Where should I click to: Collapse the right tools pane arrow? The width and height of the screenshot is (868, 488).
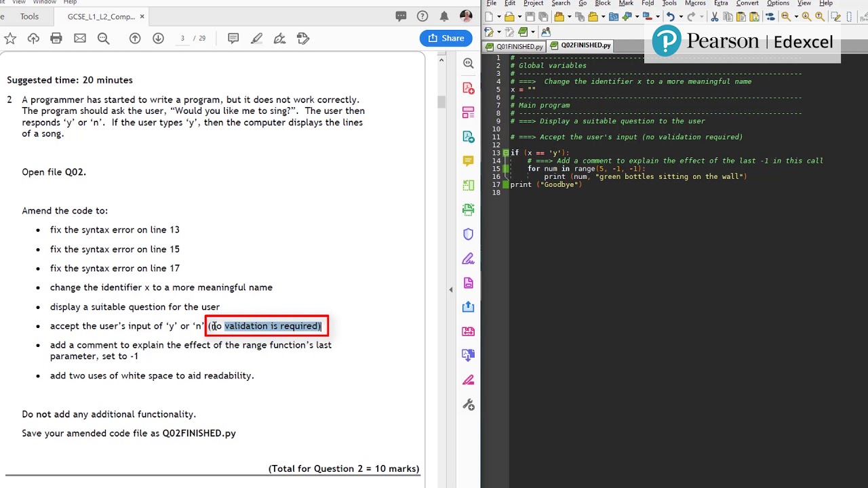(x=451, y=289)
